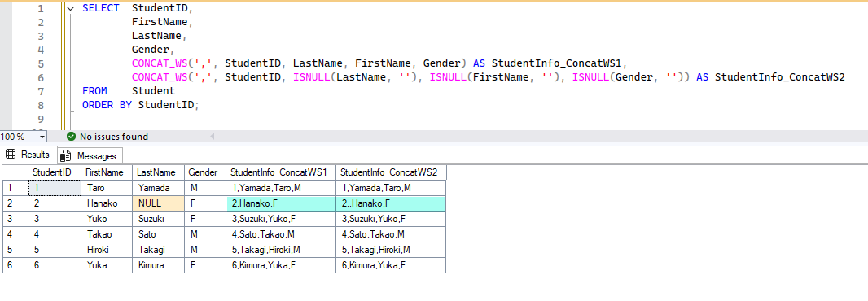This screenshot has height=301, width=868.
Task: Click the Gender cell in Hiroki's row
Action: pyautogui.click(x=205, y=250)
